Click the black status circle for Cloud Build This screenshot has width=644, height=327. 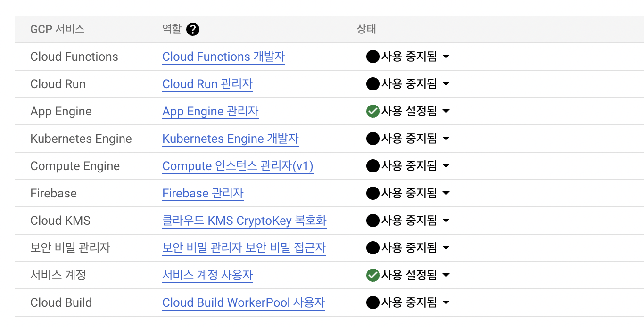(372, 303)
